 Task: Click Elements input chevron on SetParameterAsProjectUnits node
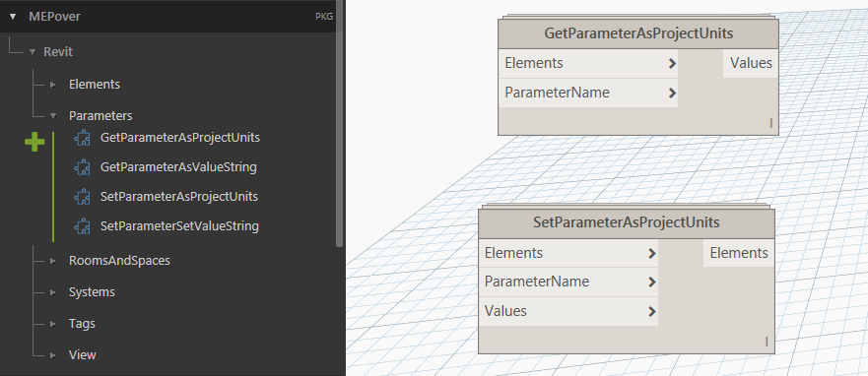652,253
